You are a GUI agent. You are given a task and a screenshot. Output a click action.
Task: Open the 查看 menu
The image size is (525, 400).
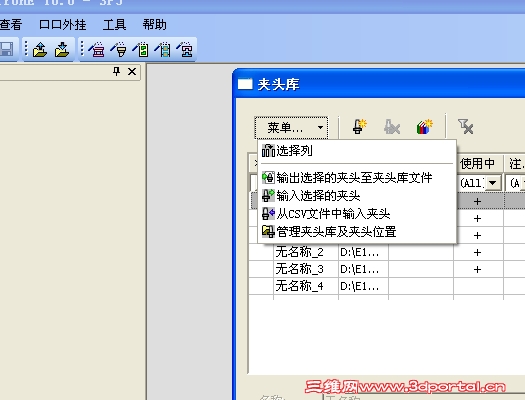click(11, 24)
